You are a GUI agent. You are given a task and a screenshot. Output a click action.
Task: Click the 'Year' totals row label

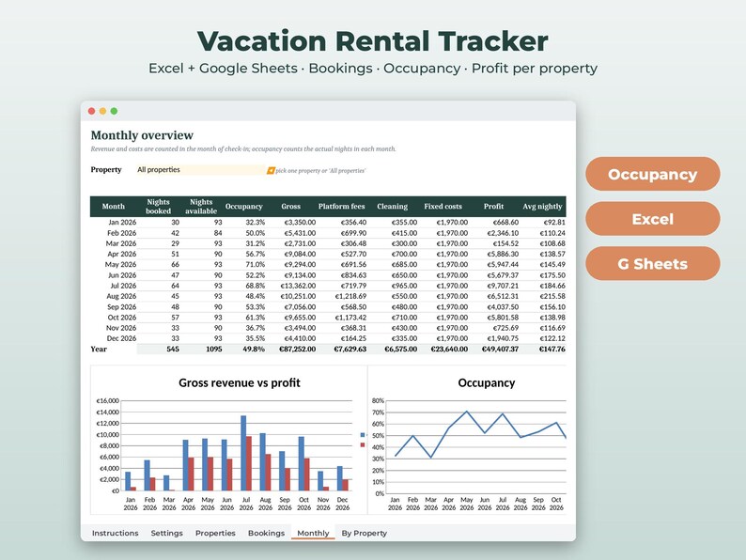[99, 350]
